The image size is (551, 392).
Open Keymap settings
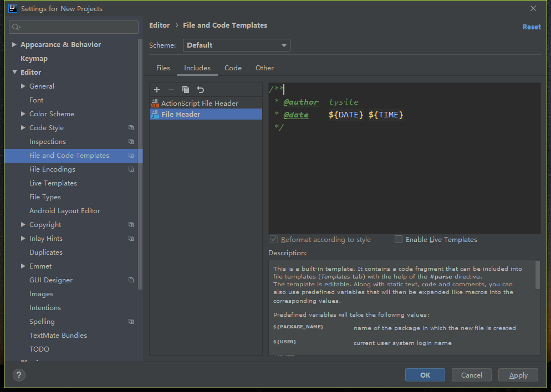[34, 59]
